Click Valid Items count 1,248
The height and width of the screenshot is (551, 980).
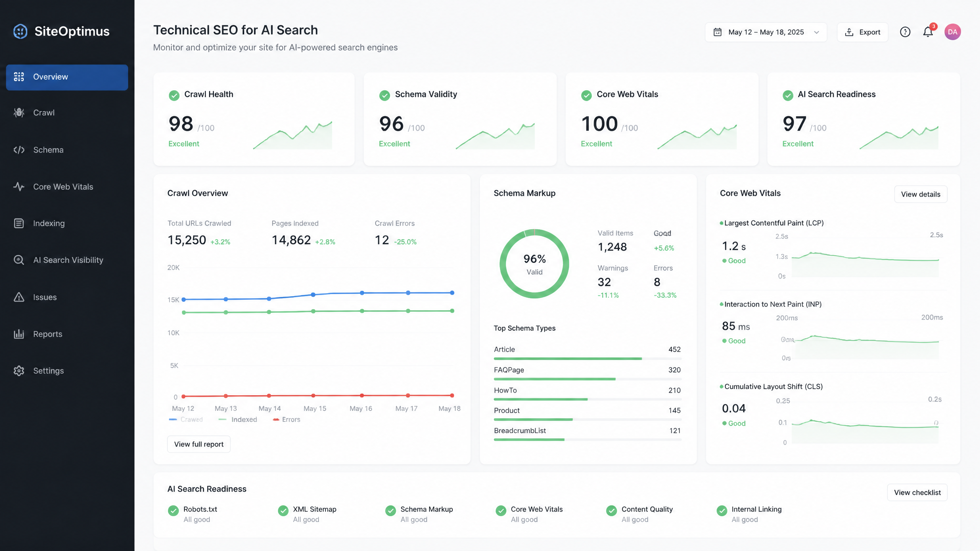[x=612, y=247]
